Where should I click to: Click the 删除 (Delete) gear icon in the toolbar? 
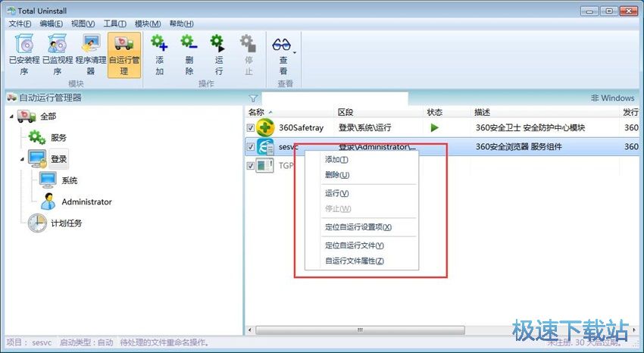point(189,43)
